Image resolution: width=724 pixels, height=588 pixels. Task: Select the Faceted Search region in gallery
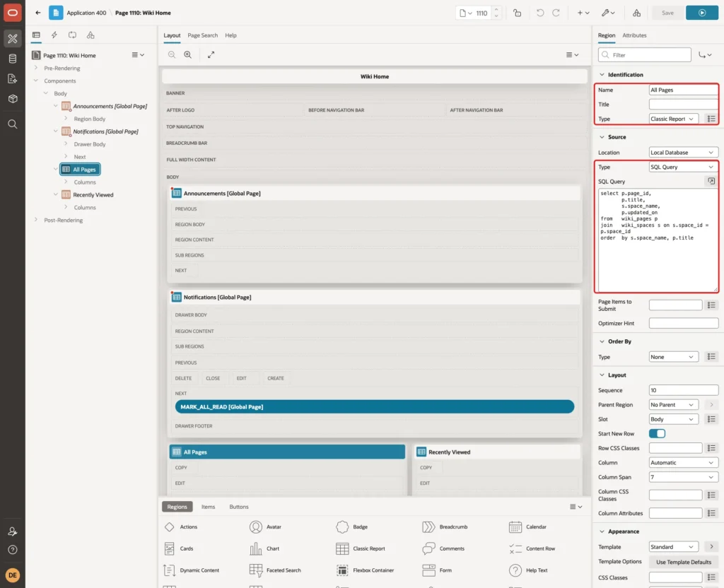275,570
